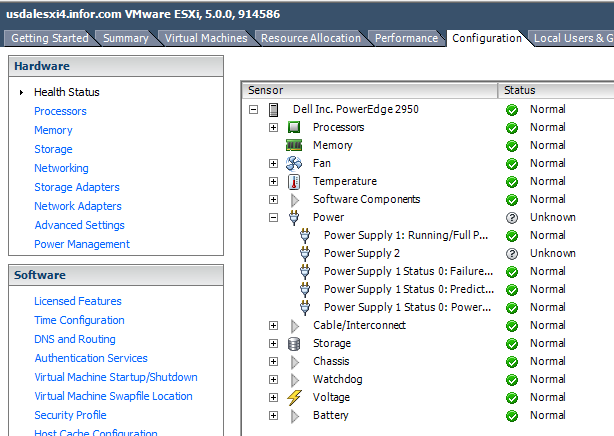This screenshot has width=614, height=436.
Task: Click green Normal check for Battery
Action: click(x=512, y=416)
